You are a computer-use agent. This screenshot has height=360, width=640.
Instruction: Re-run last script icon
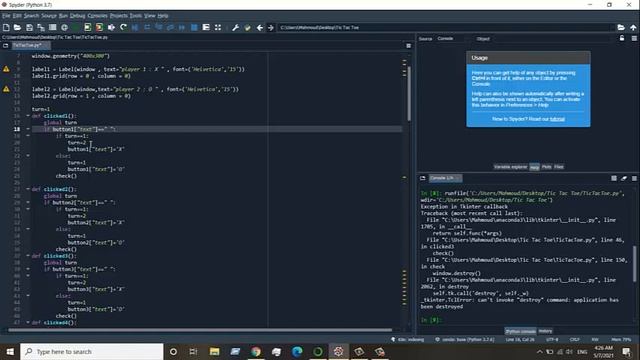tap(123, 27)
